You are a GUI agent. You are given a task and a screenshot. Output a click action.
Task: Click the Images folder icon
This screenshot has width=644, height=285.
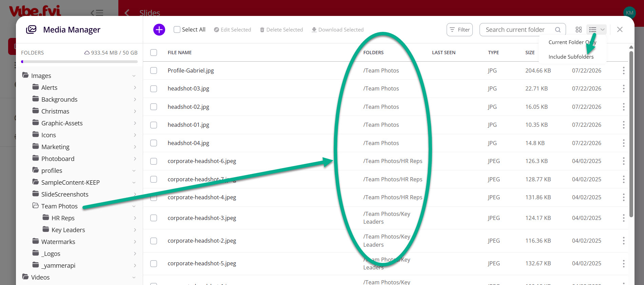coord(25,75)
